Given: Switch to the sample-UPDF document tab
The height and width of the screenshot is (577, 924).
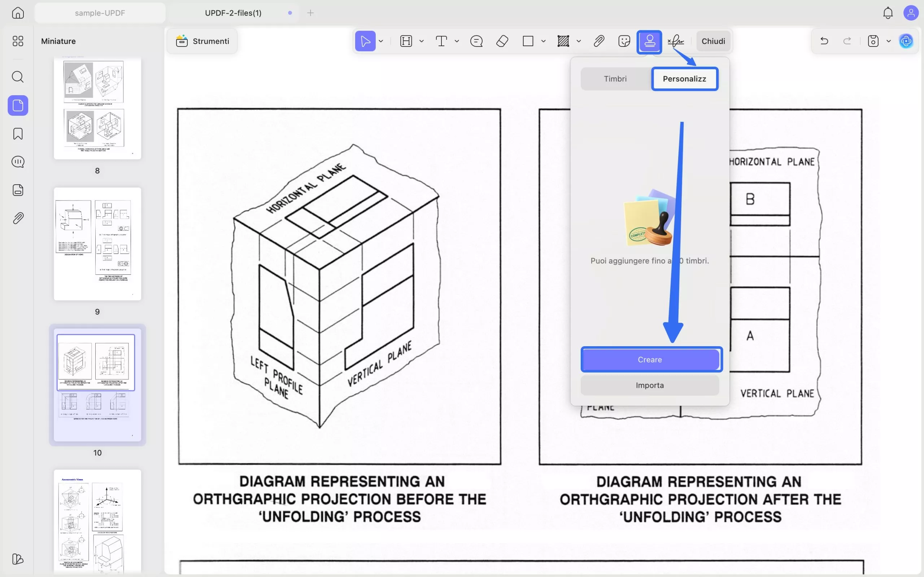Looking at the screenshot, I should (x=100, y=13).
